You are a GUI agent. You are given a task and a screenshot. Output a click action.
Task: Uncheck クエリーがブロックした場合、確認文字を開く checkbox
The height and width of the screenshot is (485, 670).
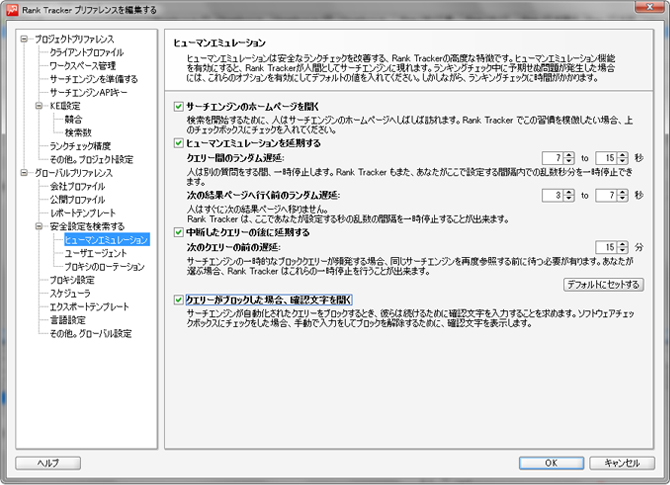click(x=179, y=300)
